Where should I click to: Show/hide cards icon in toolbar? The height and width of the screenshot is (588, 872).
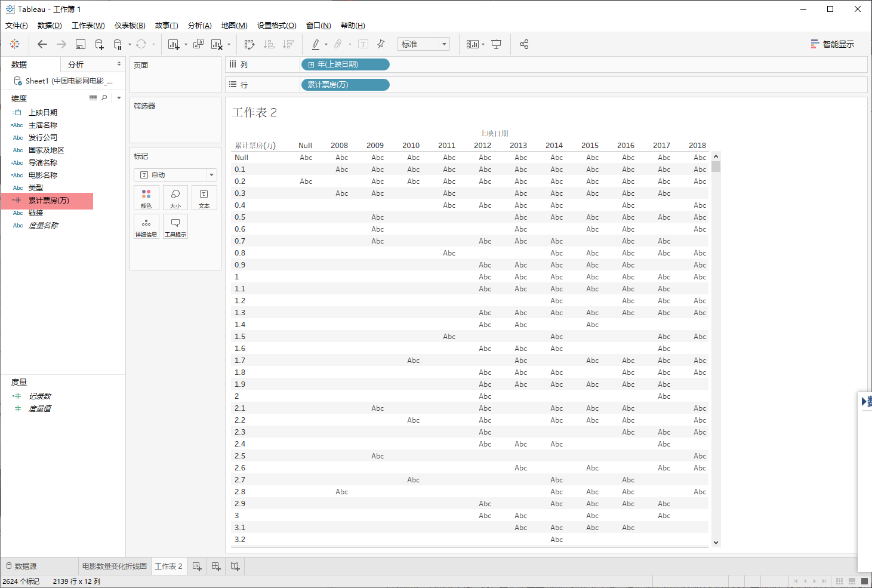coord(473,44)
